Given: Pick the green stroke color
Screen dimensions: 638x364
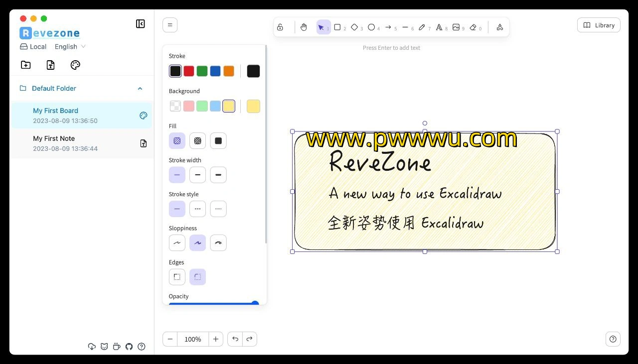Looking at the screenshot, I should (202, 71).
